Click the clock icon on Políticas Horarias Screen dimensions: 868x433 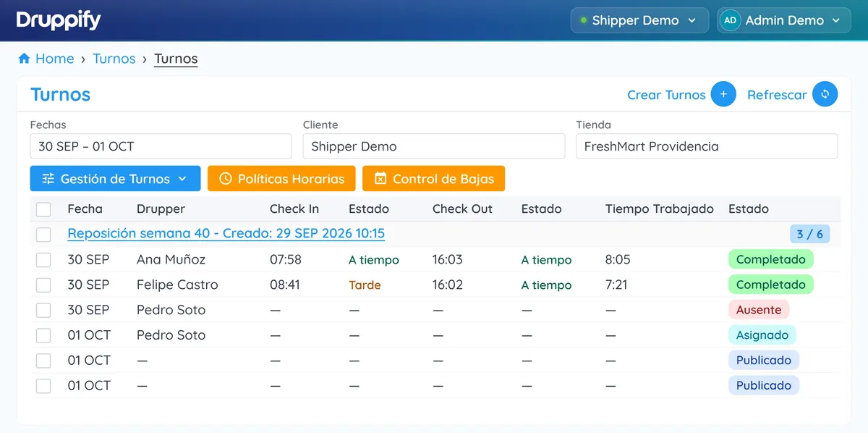(x=225, y=179)
